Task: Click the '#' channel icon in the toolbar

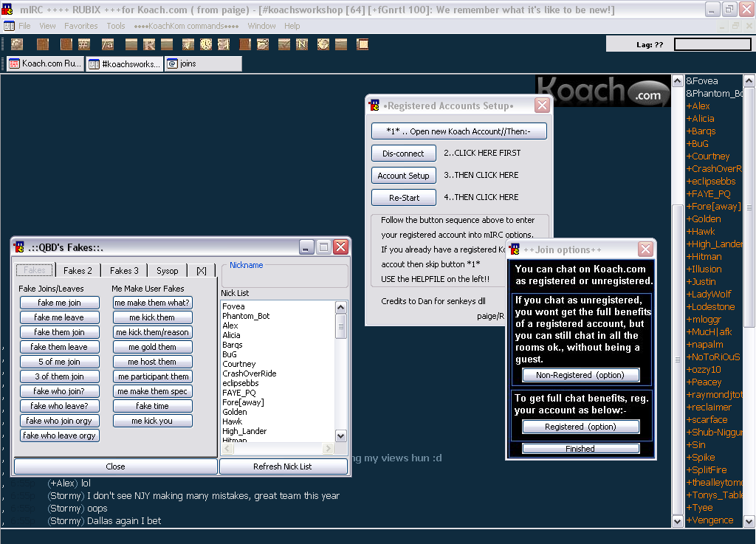Action: pyautogui.click(x=84, y=45)
